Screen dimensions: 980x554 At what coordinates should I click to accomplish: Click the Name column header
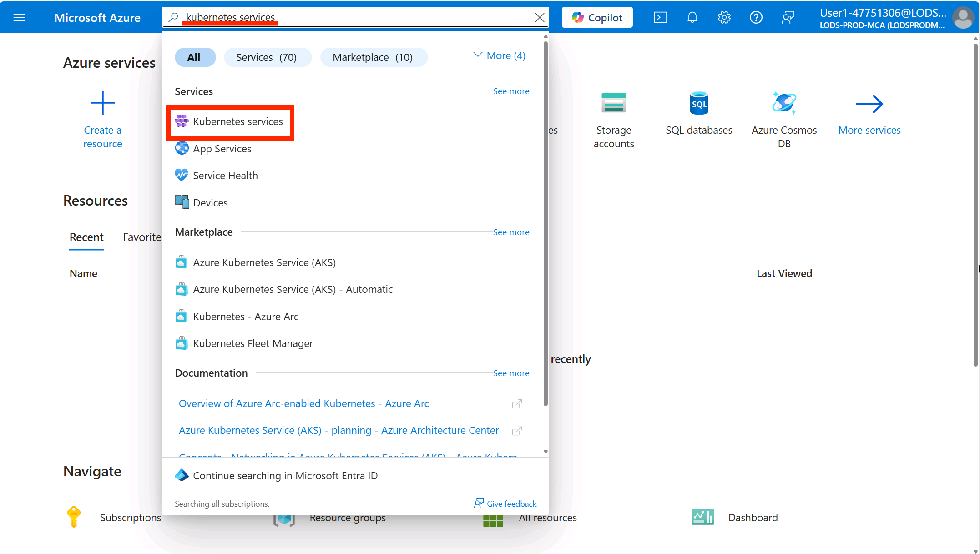(x=83, y=273)
